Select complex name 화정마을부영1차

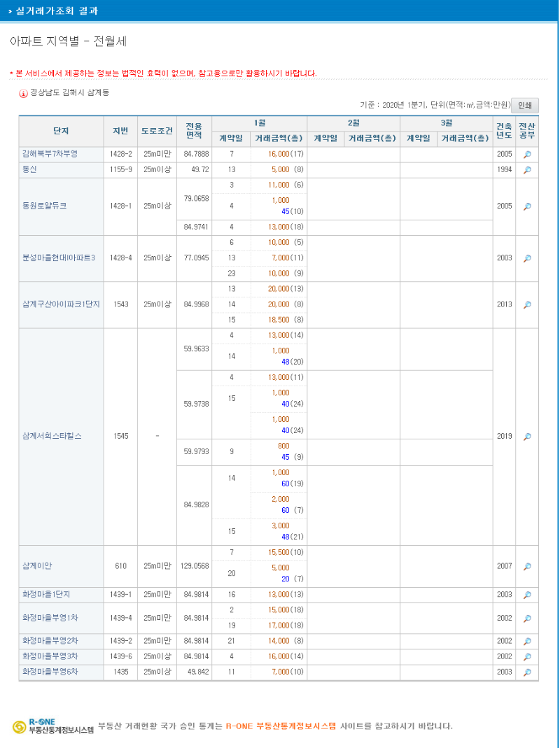coord(50,618)
